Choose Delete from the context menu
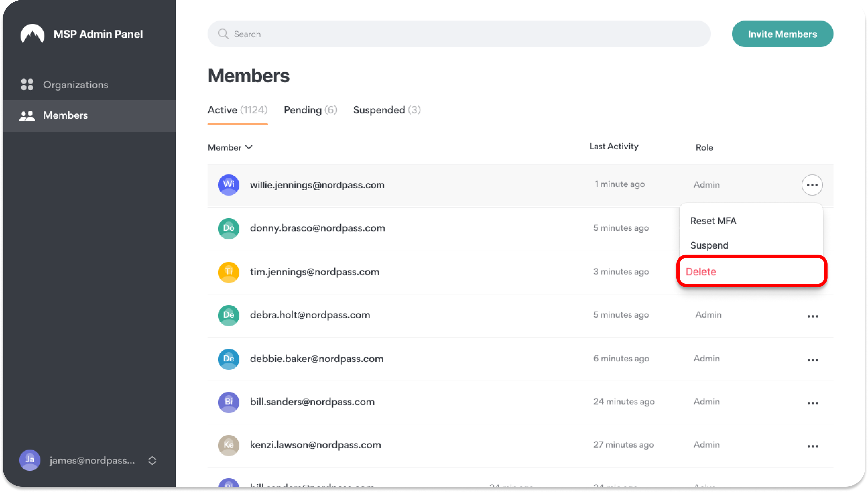This screenshot has height=492, width=868. (751, 271)
